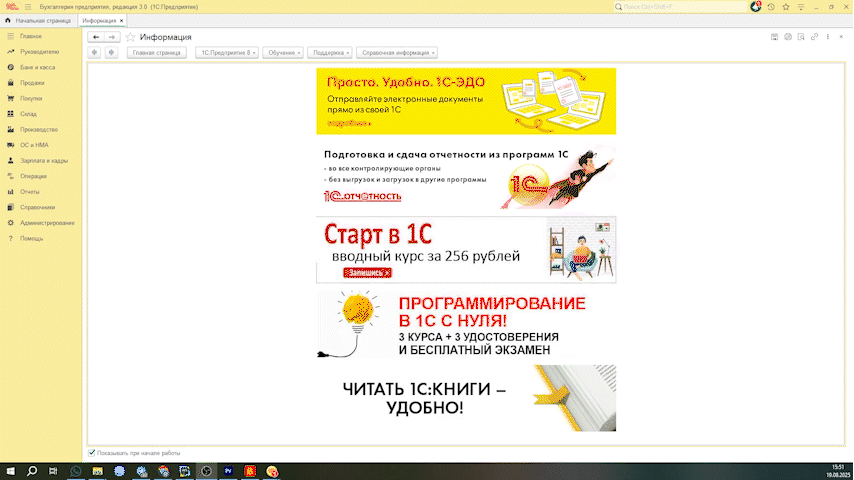The width and height of the screenshot is (854, 480).
Task: Click the save icon in form toolbar
Action: [774, 37]
